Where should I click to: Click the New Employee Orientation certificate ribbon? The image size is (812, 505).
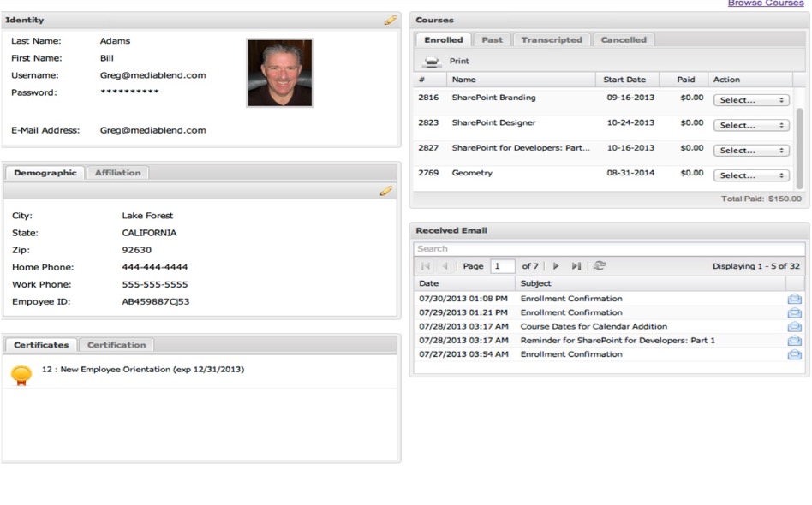pyautogui.click(x=22, y=374)
